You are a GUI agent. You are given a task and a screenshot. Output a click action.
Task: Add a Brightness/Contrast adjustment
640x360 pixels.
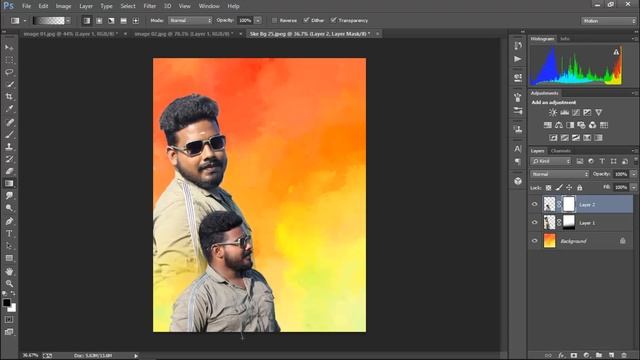coord(553,112)
